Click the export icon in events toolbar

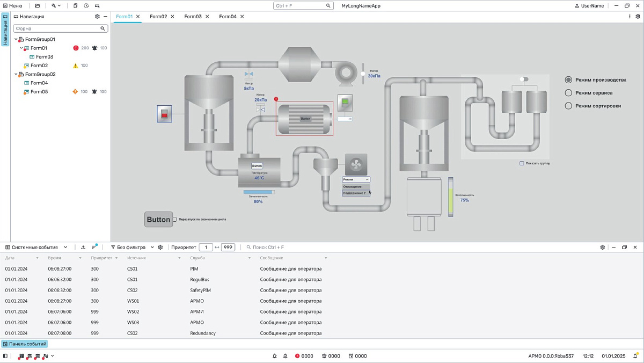pyautogui.click(x=83, y=247)
